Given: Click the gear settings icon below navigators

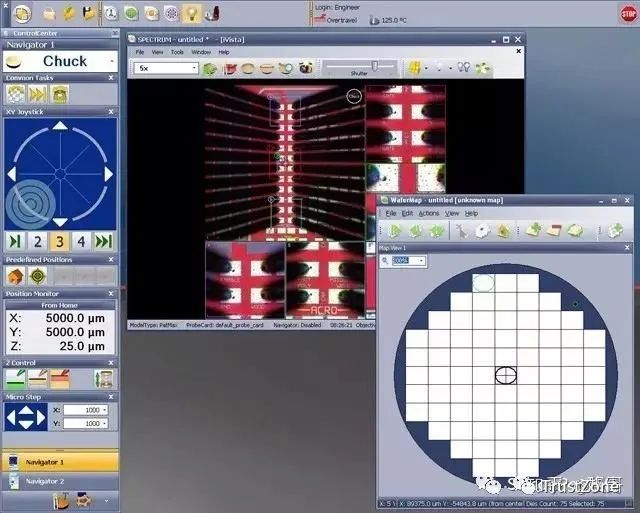Looking at the screenshot, I should (x=84, y=500).
